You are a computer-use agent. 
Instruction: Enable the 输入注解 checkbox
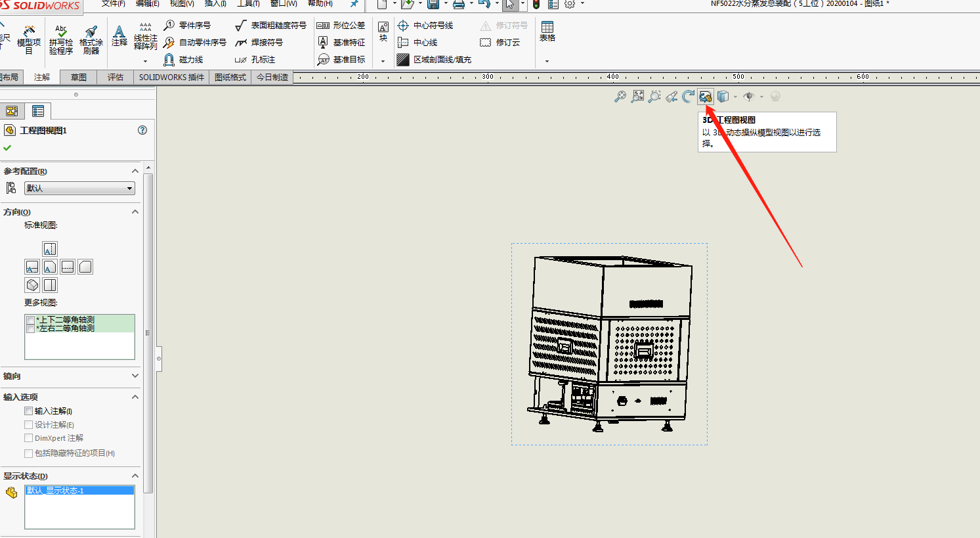(x=28, y=411)
